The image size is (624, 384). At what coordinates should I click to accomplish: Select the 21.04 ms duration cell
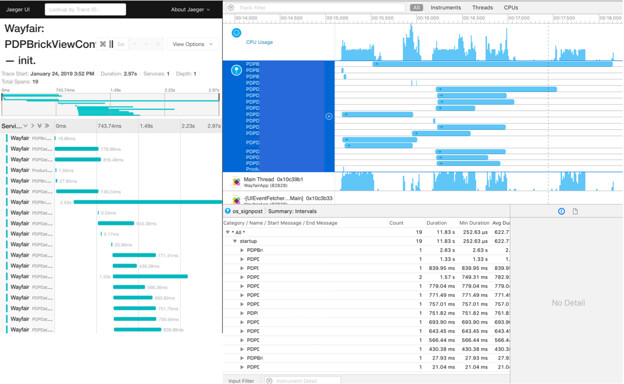(443, 367)
